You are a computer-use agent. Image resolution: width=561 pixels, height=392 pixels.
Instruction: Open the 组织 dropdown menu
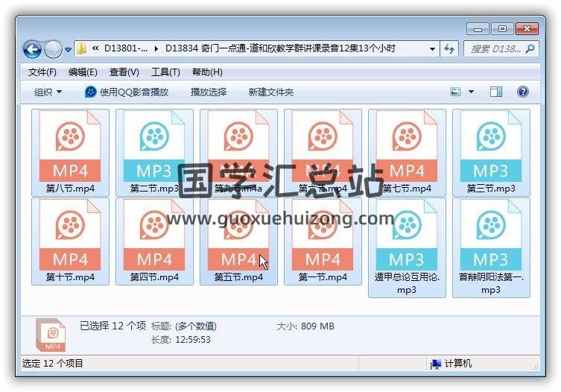point(48,92)
